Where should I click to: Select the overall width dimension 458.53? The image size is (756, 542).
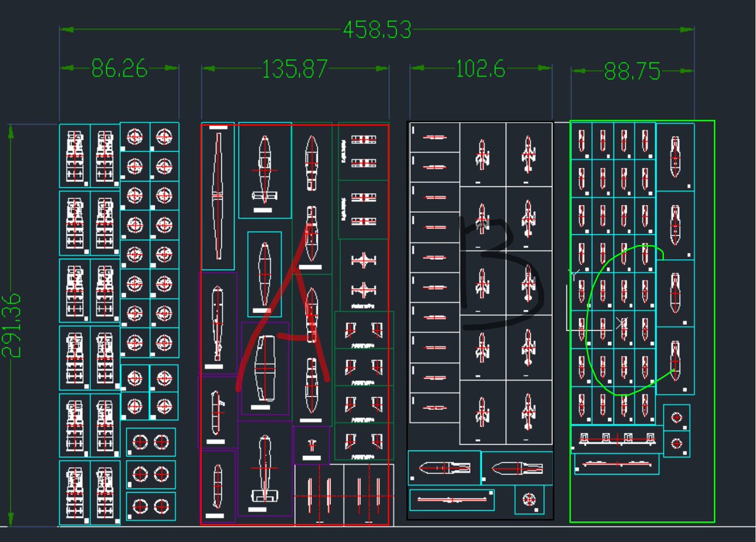click(x=377, y=30)
